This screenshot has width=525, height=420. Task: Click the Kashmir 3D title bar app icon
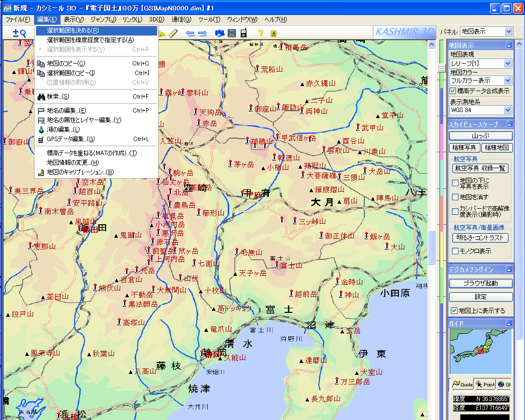[x=7, y=8]
